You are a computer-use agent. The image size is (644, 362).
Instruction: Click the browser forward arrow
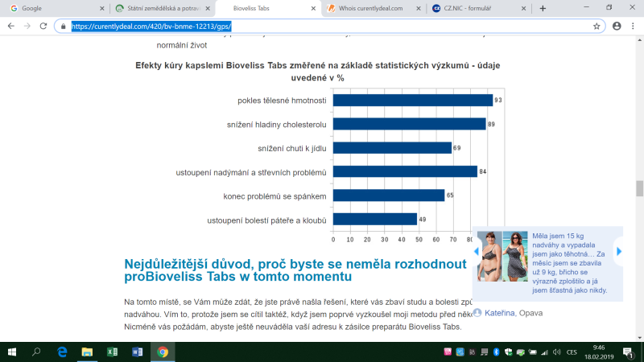click(x=27, y=27)
